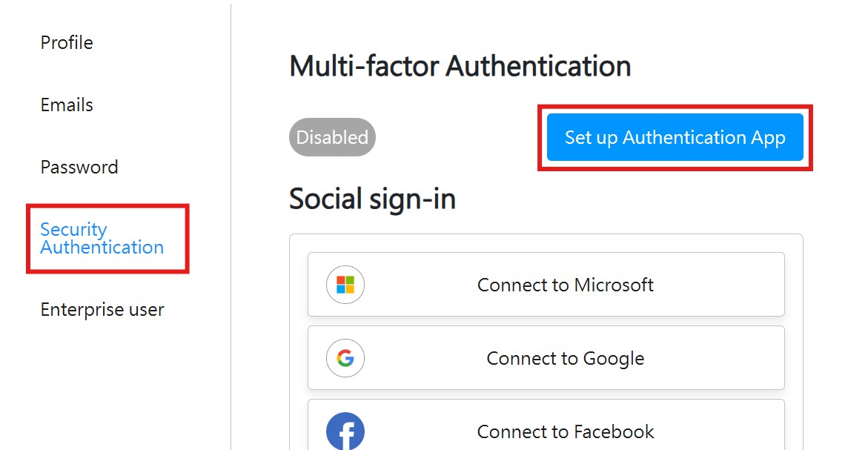Image resolution: width=868 pixels, height=450 pixels.
Task: Hit the Connect to Facebook label
Action: [x=565, y=431]
